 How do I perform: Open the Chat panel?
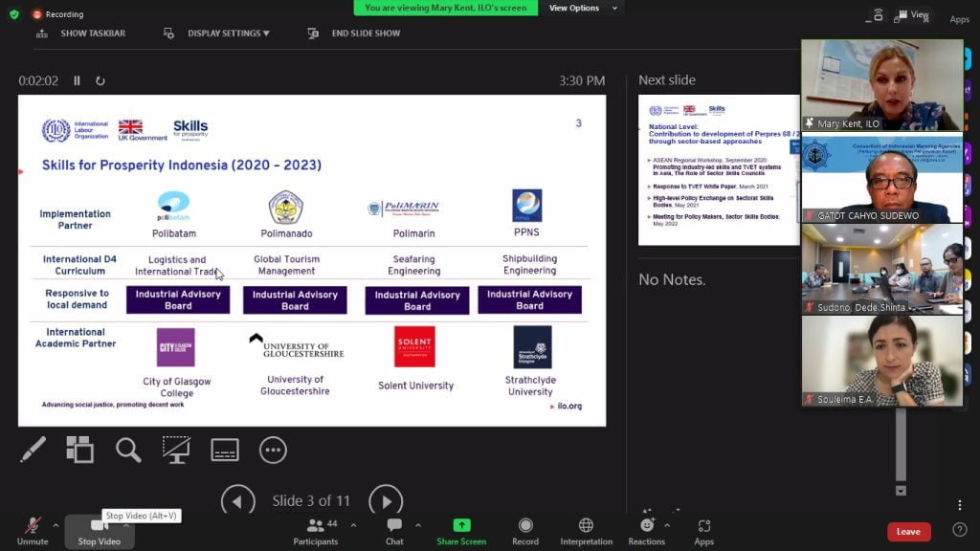click(394, 532)
